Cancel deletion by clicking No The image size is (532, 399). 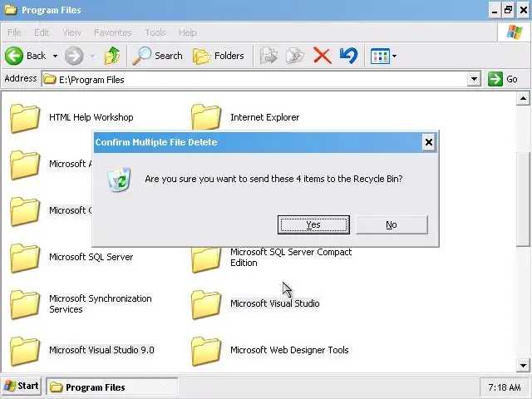click(392, 224)
